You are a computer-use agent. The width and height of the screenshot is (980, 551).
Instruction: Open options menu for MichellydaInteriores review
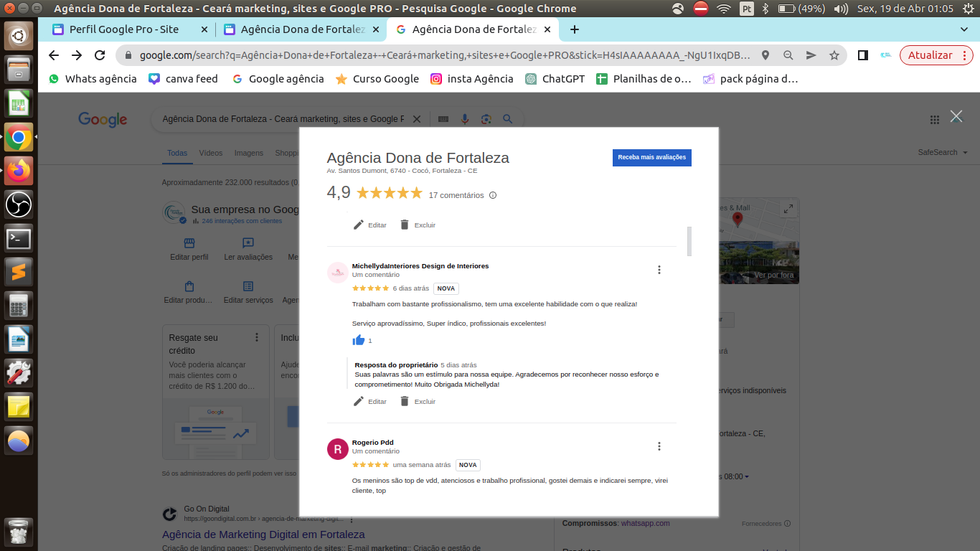[659, 270]
